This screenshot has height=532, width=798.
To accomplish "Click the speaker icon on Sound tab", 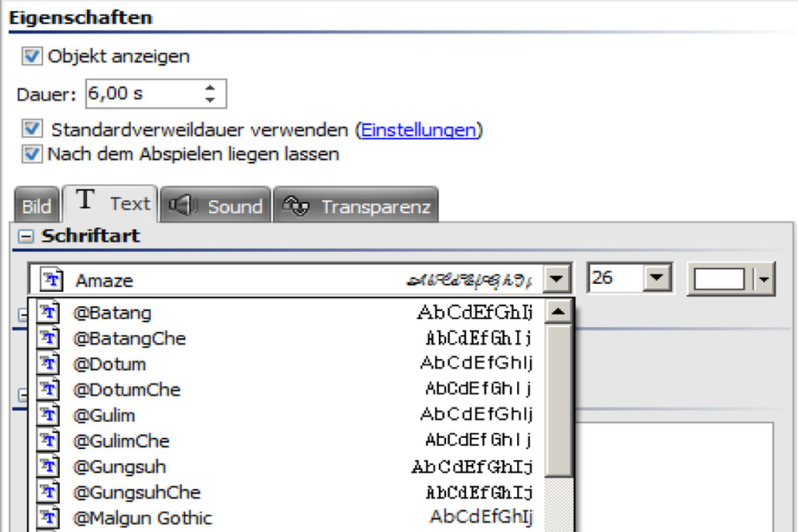I will (183, 206).
